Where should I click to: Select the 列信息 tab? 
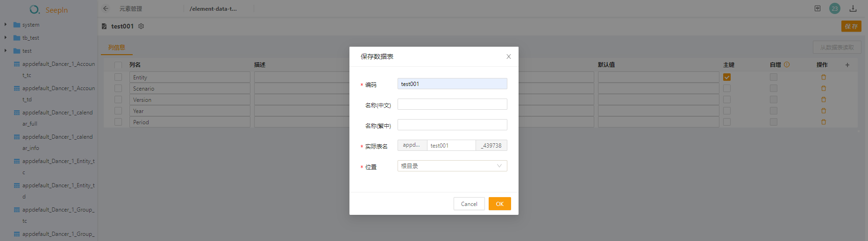[x=117, y=47]
